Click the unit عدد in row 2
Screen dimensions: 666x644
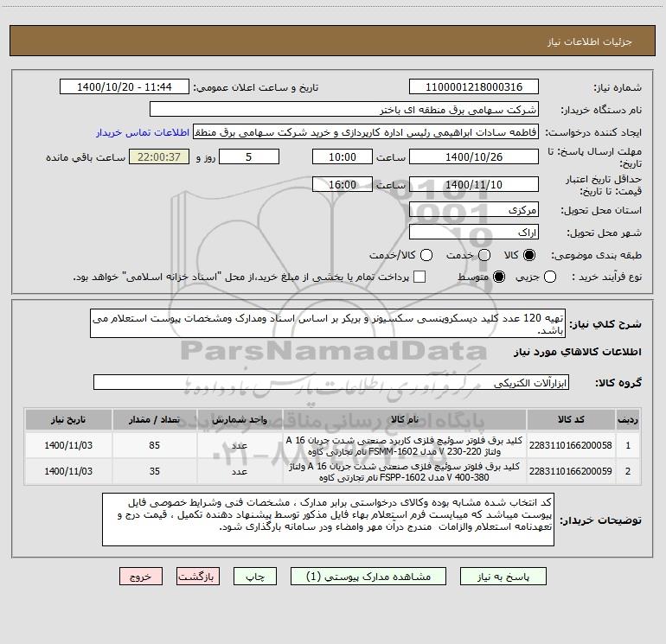(240, 471)
